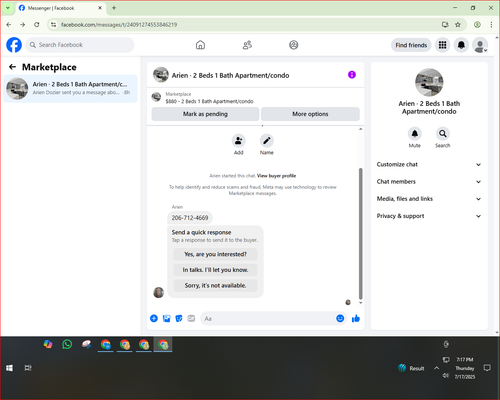Open a new browser tab
The image size is (500, 400).
pos(114,8)
